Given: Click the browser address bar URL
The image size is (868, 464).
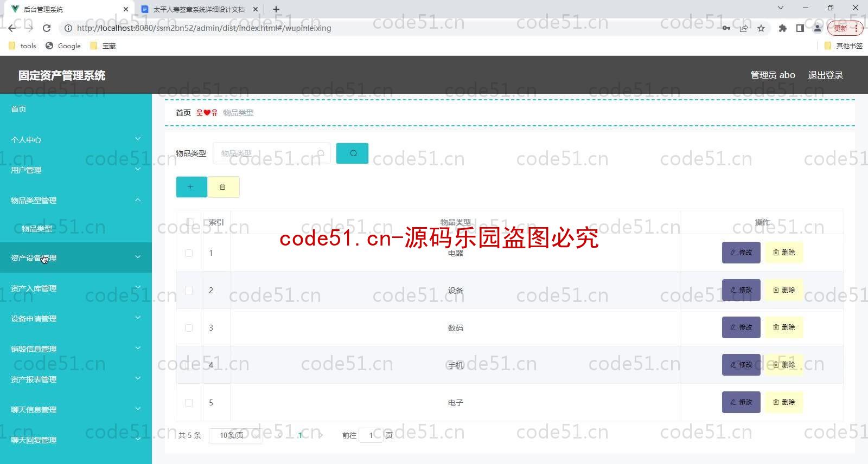Looking at the screenshot, I should pyautogui.click(x=204, y=28).
